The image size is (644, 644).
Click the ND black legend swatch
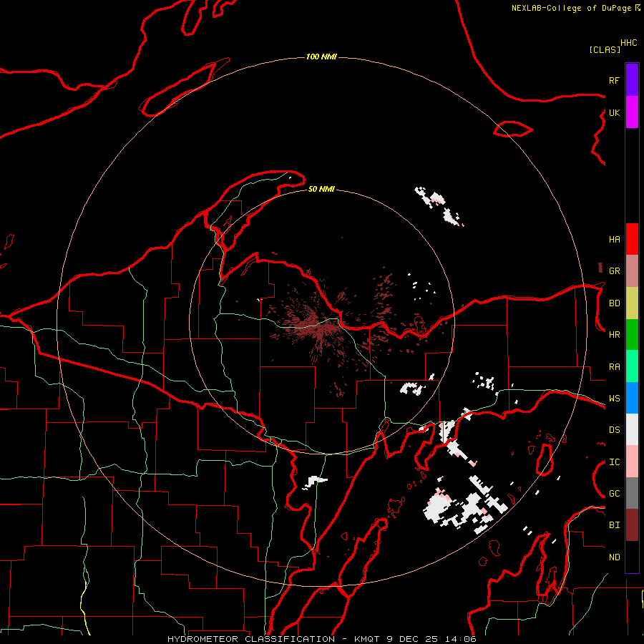(632, 557)
